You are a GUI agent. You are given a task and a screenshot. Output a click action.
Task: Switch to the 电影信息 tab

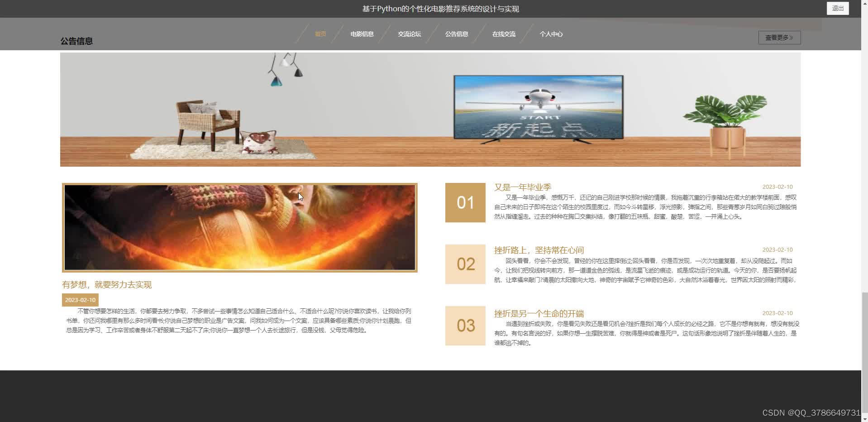click(x=362, y=34)
